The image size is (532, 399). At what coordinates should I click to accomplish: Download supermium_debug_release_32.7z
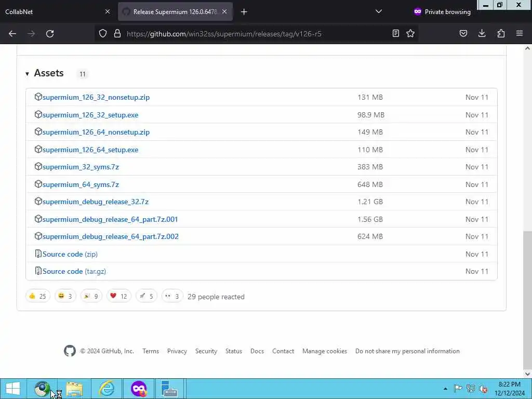click(96, 202)
